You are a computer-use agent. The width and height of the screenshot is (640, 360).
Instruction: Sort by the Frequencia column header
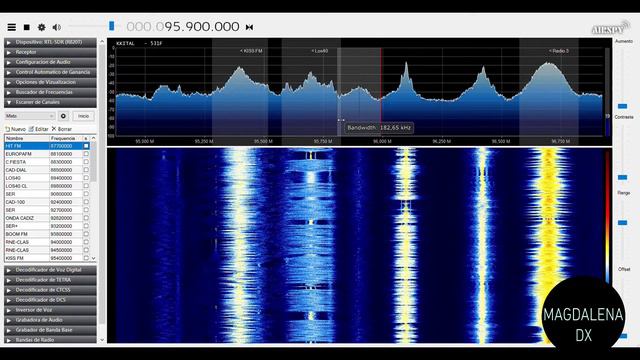(65, 138)
